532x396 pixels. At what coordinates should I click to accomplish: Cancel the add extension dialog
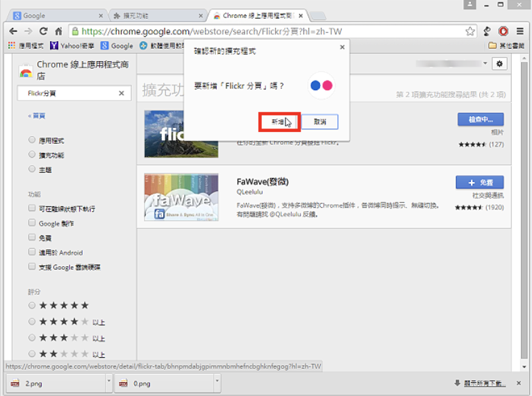[x=319, y=122]
